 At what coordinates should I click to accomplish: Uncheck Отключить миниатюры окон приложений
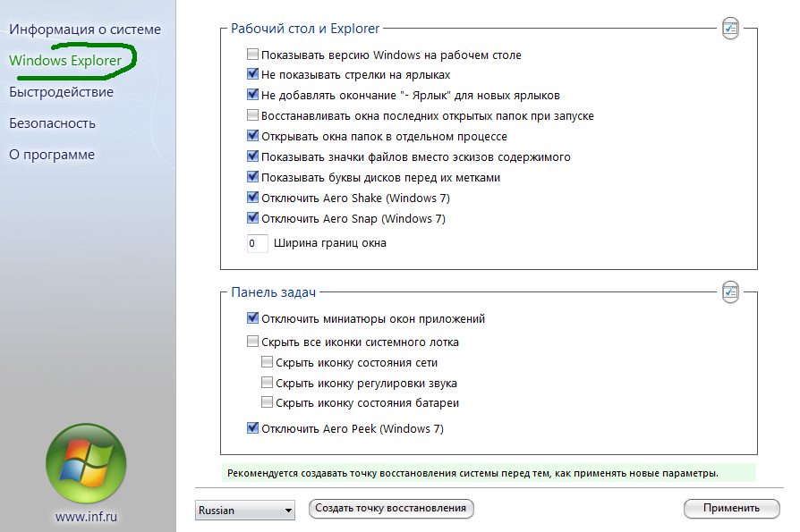pos(252,318)
